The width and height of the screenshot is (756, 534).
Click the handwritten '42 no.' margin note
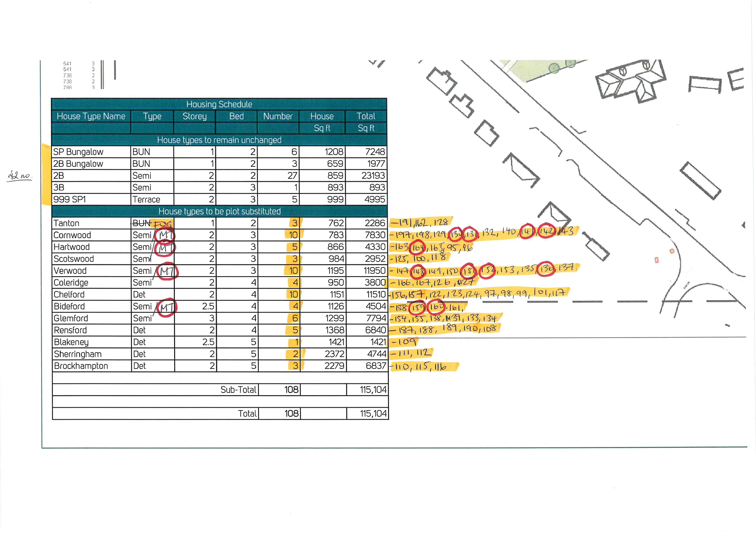tap(20, 175)
